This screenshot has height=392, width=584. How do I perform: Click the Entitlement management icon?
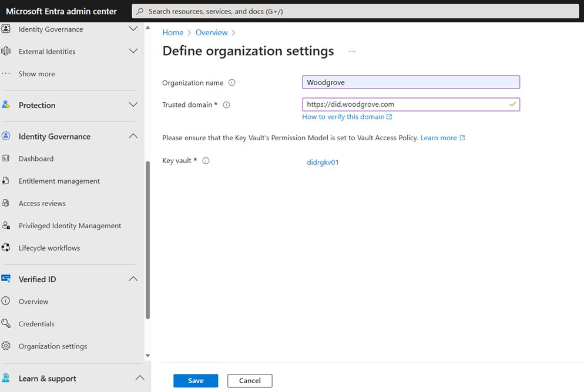(x=6, y=181)
